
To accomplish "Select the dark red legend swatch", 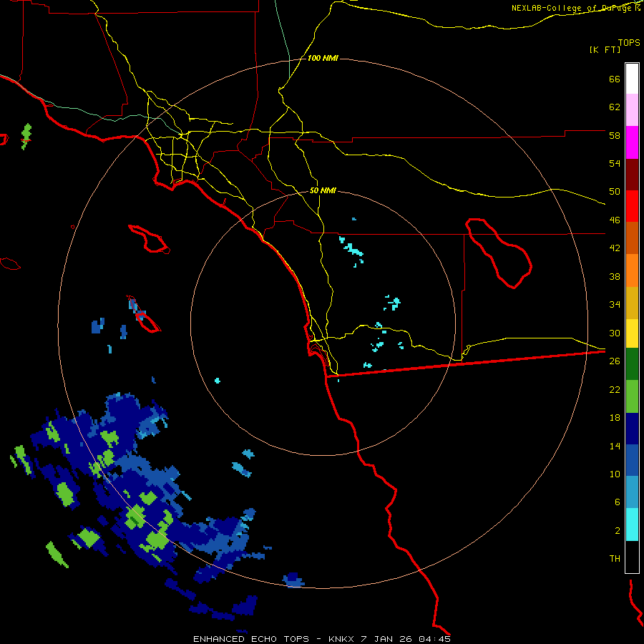I will 632,175.
